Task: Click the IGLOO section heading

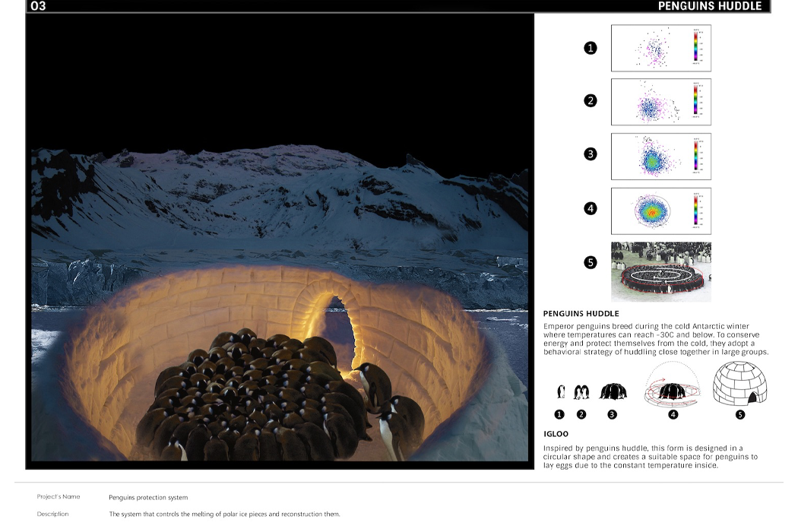Action: pos(556,435)
